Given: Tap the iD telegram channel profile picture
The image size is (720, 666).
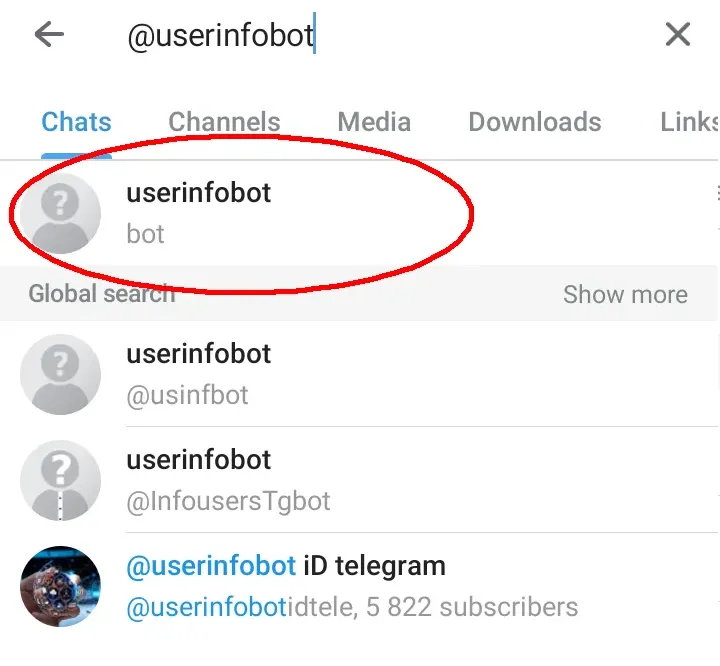Looking at the screenshot, I should click(x=61, y=586).
